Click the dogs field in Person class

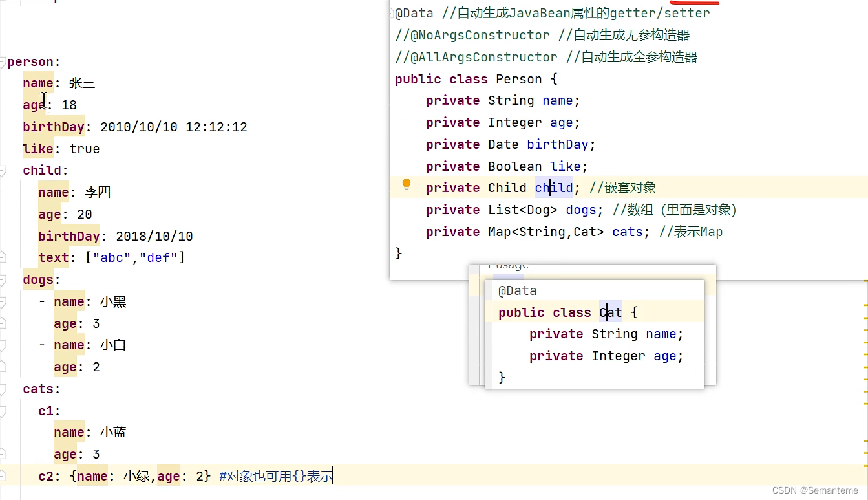click(580, 210)
